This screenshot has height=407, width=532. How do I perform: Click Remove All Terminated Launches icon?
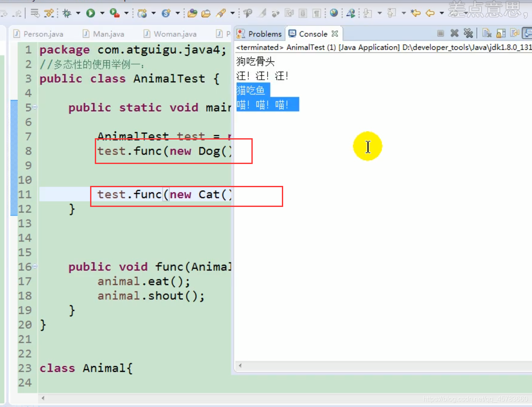click(x=469, y=33)
